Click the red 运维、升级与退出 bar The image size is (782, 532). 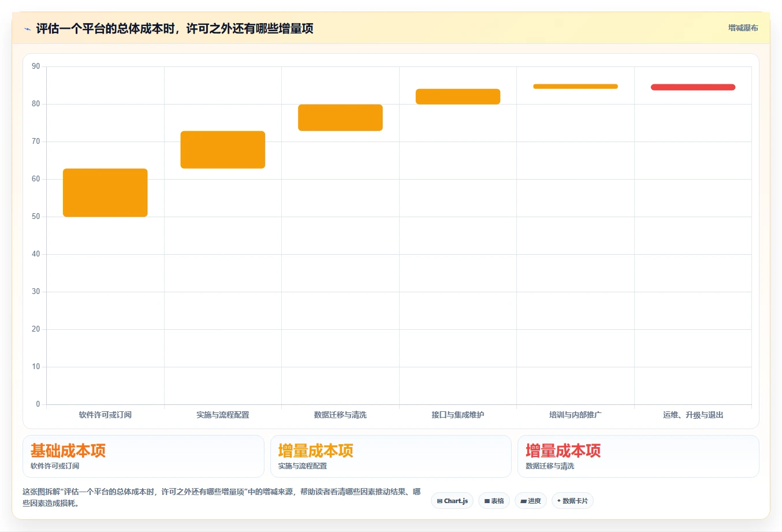pos(693,87)
